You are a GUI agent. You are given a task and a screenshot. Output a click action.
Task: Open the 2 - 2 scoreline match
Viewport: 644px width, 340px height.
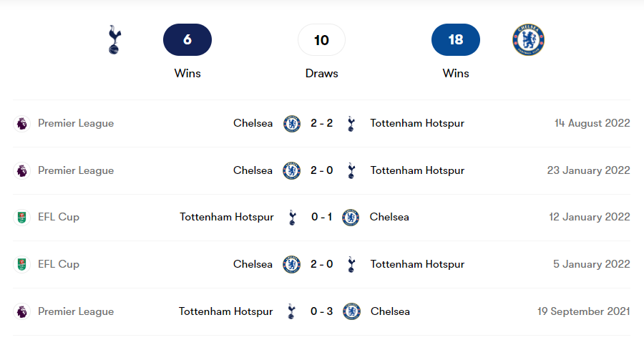coord(321,123)
